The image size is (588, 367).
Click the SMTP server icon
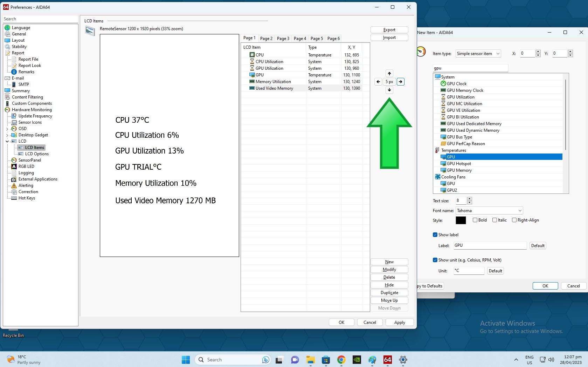[14, 84]
